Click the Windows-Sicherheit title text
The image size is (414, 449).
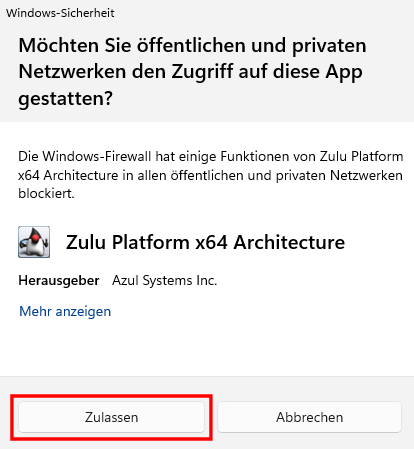point(60,13)
